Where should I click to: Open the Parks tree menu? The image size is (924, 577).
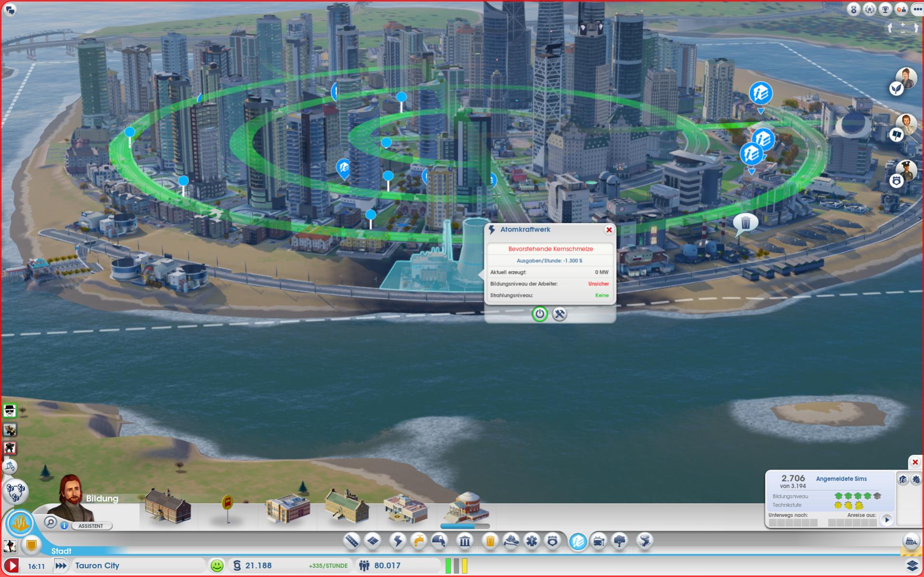coord(620,541)
